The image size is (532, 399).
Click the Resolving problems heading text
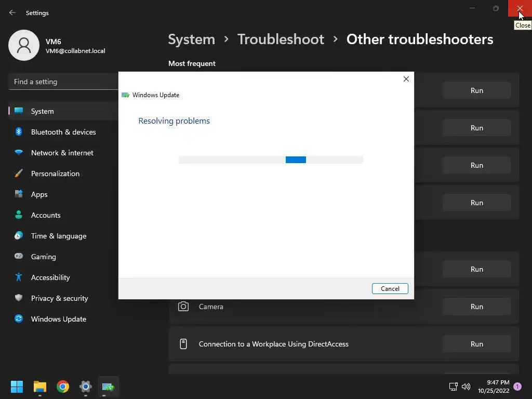174,121
